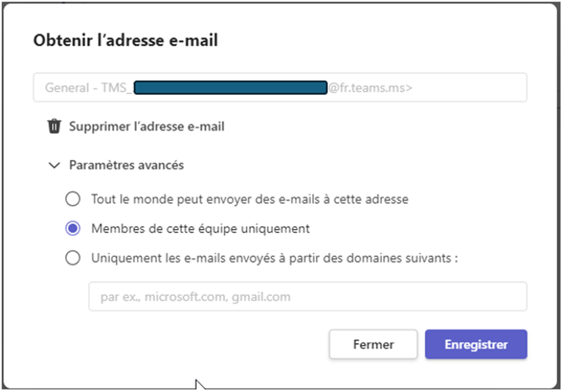Select the "Membres de cette équipe uniquement" radio circle
The height and width of the screenshot is (392, 565).
(73, 228)
